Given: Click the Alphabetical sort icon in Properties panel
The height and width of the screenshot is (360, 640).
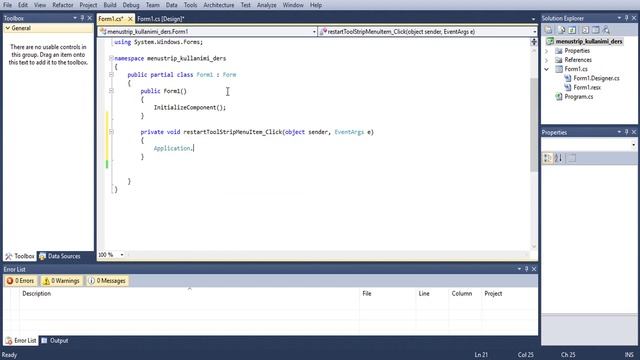Looking at the screenshot, I should [558, 158].
